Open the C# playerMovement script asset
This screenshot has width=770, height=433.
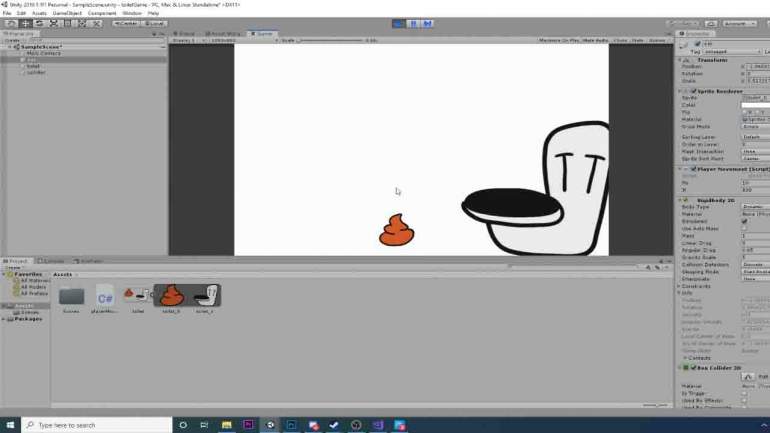[105, 296]
